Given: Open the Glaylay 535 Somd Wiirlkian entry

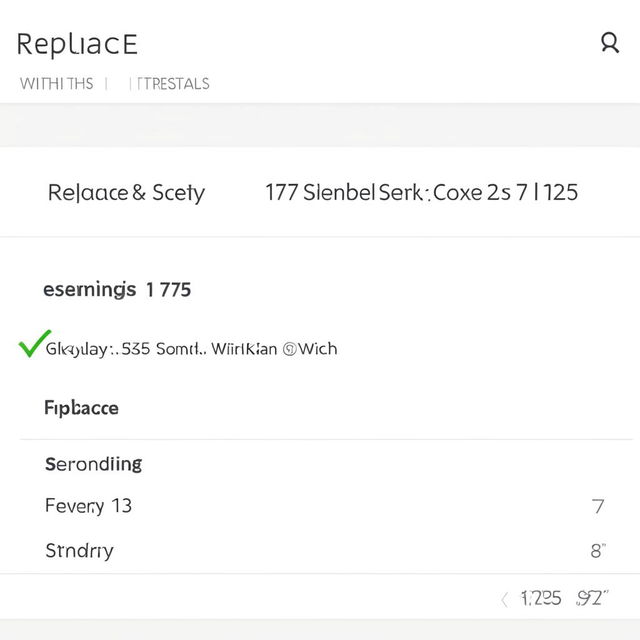Looking at the screenshot, I should [x=191, y=349].
